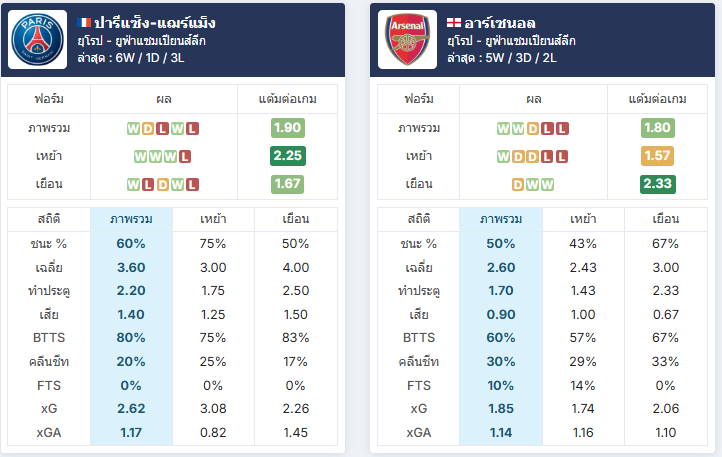This screenshot has height=457, width=722.
Task: Click PSG overall xG value 2.62
Action: (x=131, y=409)
